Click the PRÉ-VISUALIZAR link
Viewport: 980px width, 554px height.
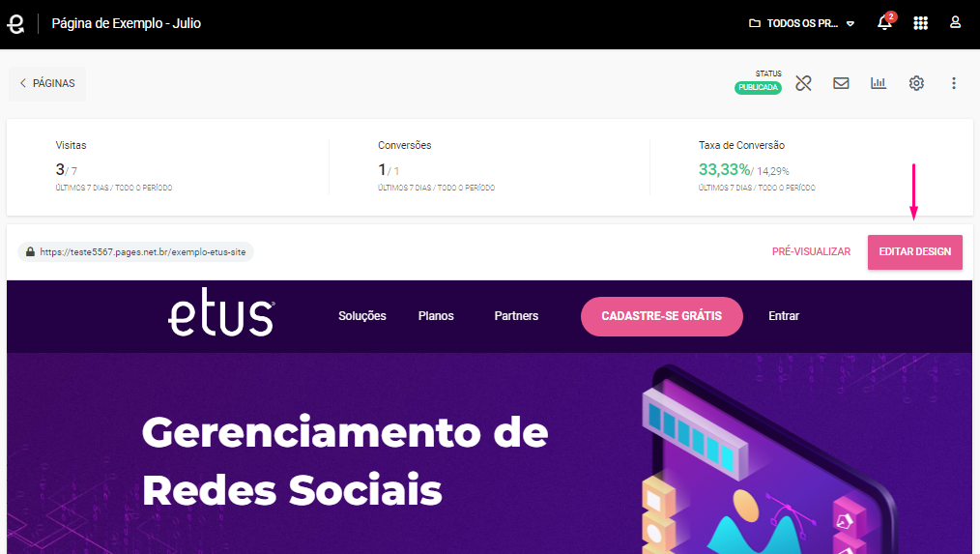pyautogui.click(x=811, y=251)
